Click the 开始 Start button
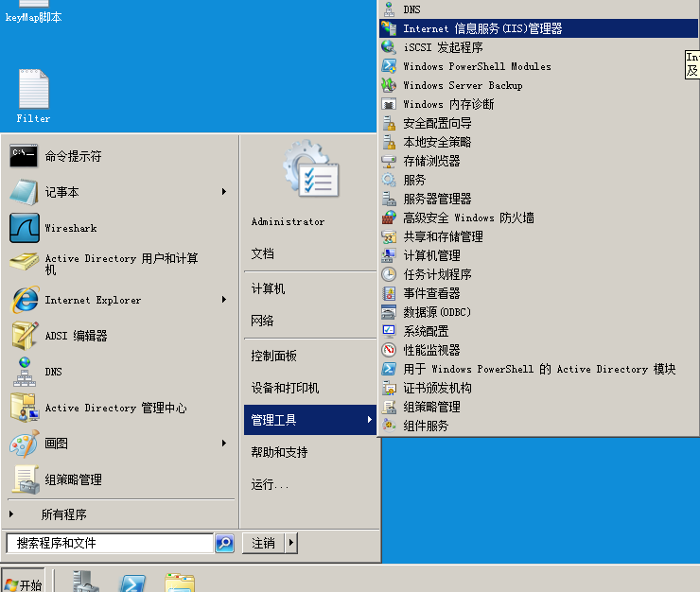Image resolution: width=700 pixels, height=592 pixels. coord(24,582)
